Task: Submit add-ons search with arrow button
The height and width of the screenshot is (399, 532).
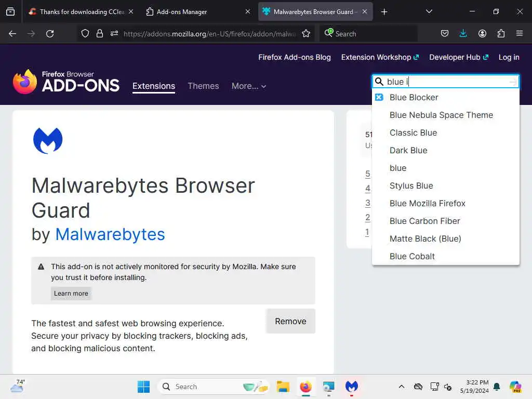Action: (513, 82)
